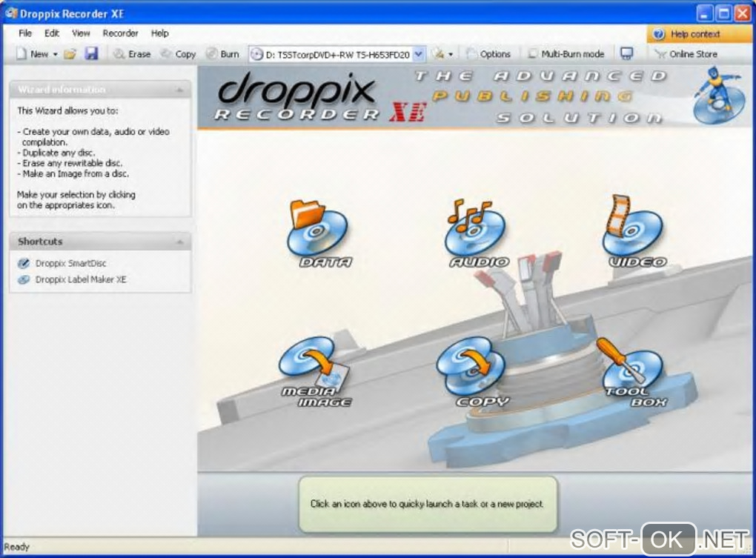Click the monitor icon in toolbar
The width and height of the screenshot is (756, 558).
(627, 53)
